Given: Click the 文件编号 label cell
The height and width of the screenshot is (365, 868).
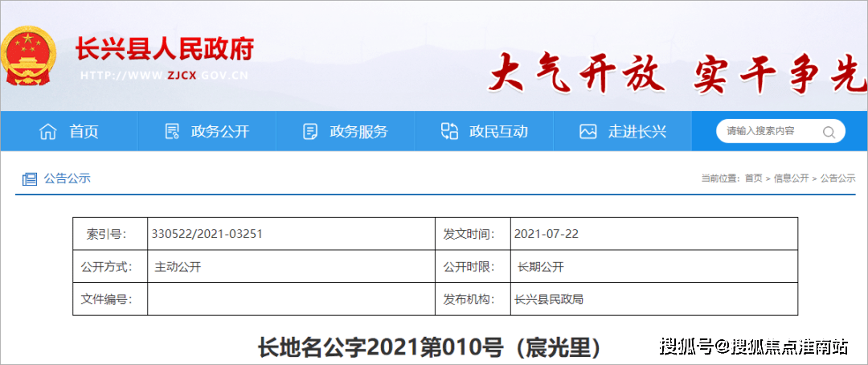Looking at the screenshot, I should 110,300.
